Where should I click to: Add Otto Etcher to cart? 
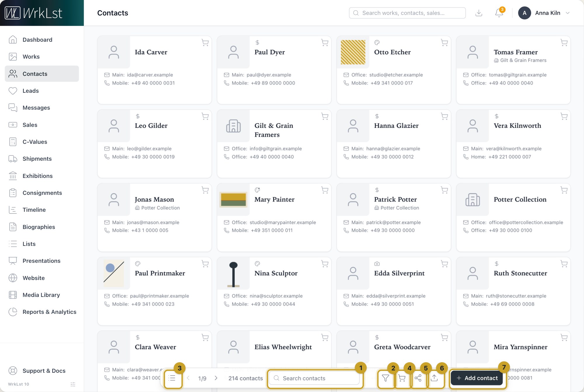click(x=444, y=43)
